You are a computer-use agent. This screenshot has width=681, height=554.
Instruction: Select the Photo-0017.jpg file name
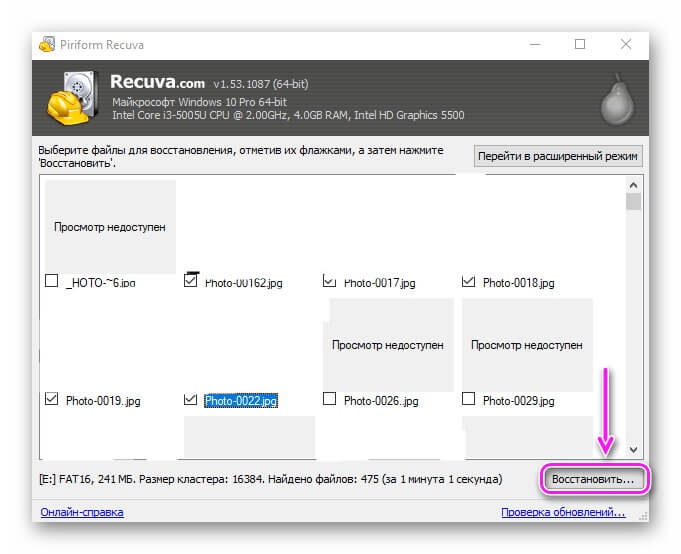coord(380,283)
